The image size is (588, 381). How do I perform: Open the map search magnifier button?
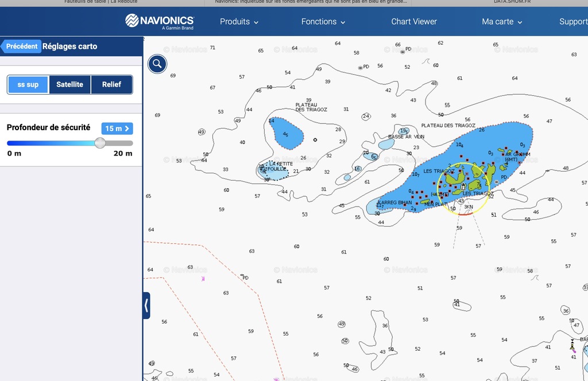click(157, 64)
